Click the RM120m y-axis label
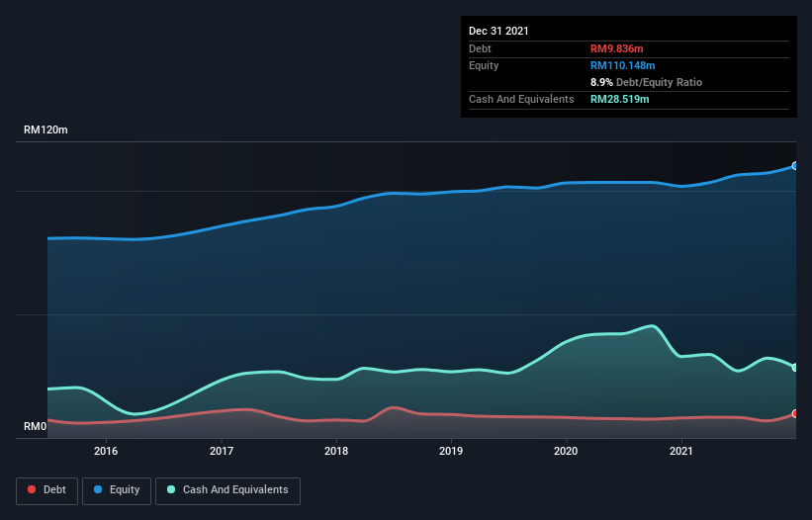 tap(45, 130)
